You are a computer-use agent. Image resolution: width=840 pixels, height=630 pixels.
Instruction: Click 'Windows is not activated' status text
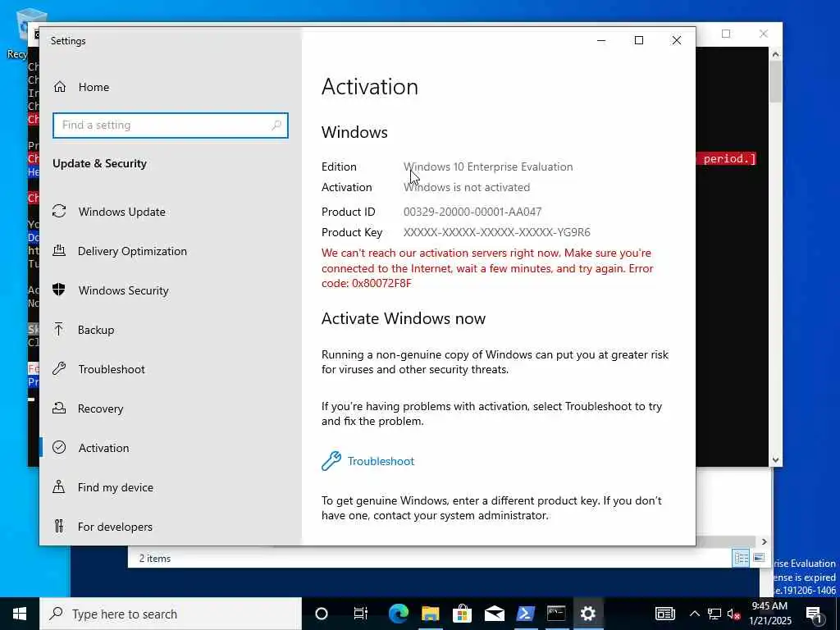pos(467,187)
